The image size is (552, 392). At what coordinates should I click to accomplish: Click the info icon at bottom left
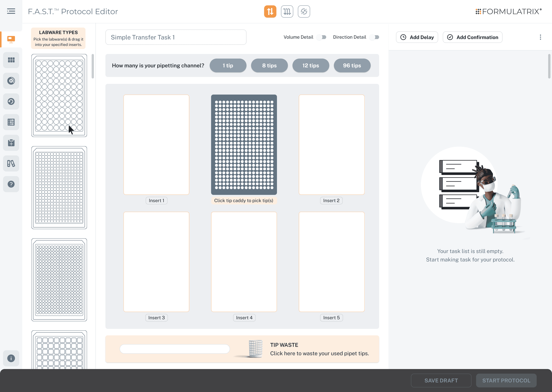[x=11, y=358]
